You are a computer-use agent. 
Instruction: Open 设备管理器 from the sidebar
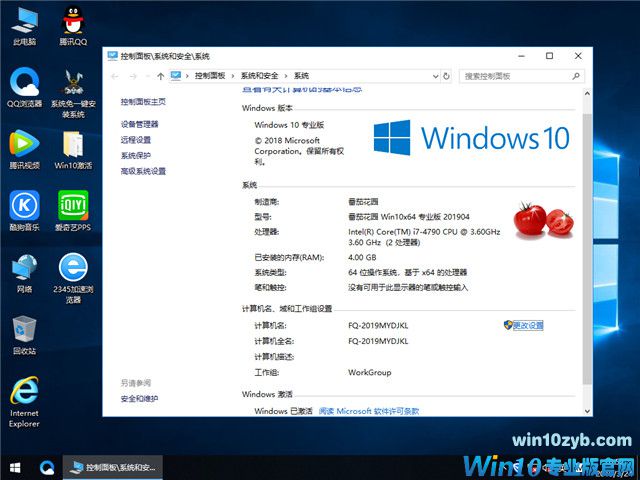(140, 124)
